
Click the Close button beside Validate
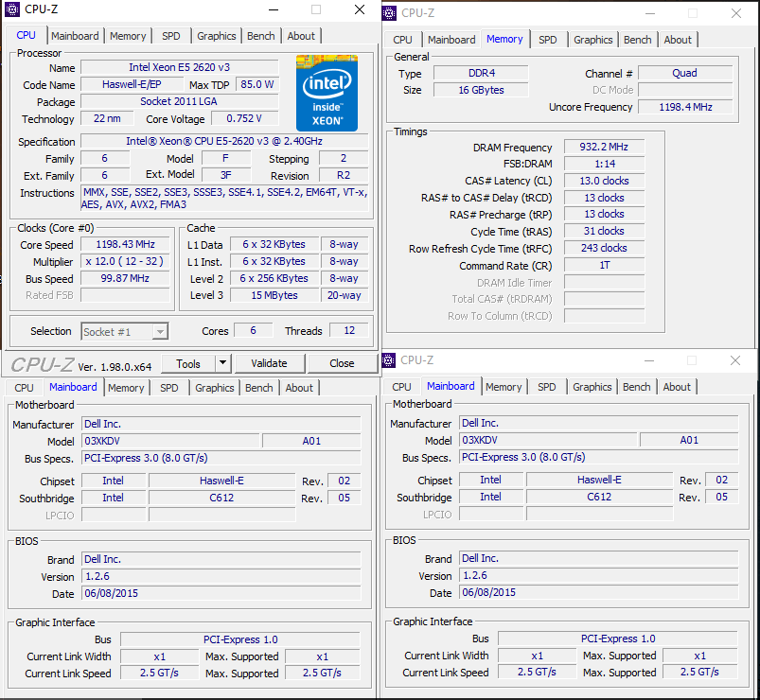[342, 363]
